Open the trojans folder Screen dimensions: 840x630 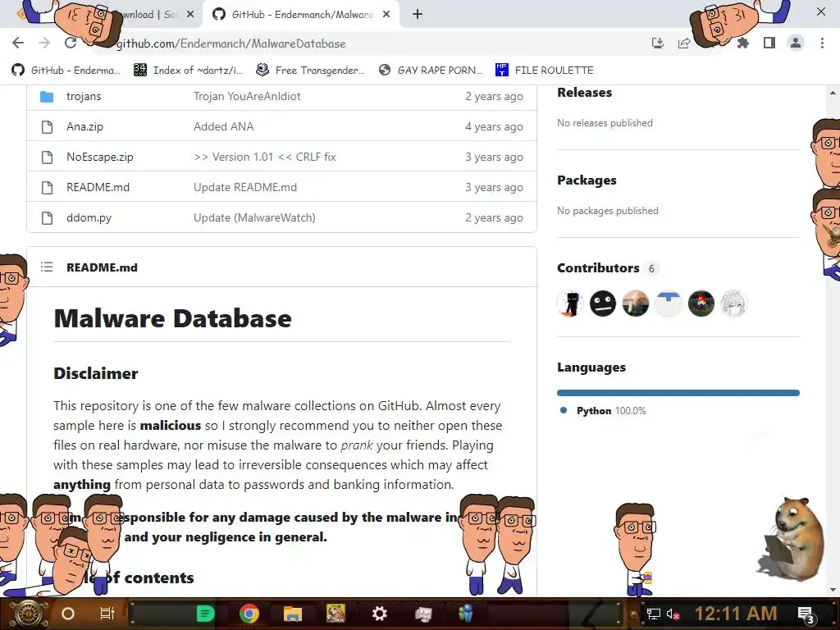[84, 97]
